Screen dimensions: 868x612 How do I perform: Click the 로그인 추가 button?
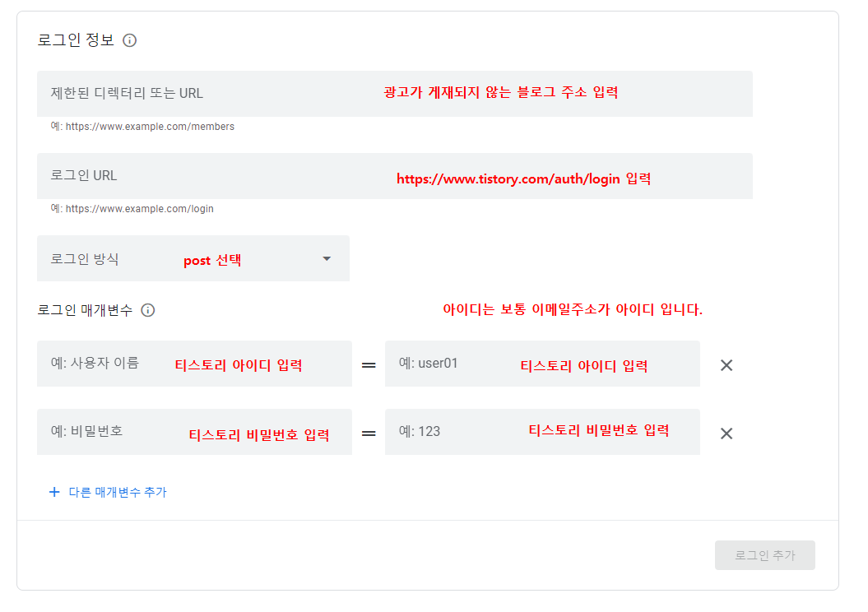pyautogui.click(x=764, y=555)
